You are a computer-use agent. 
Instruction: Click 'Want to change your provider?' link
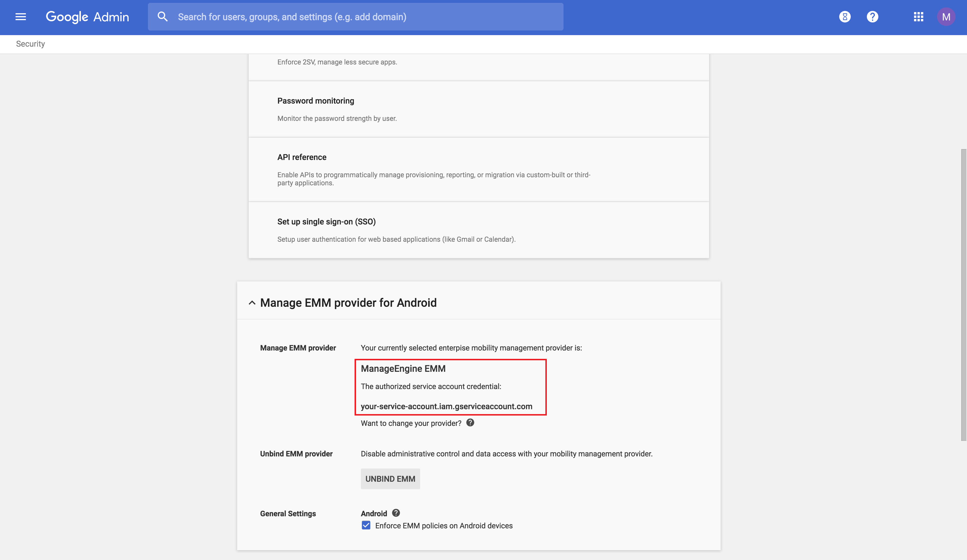pos(410,423)
